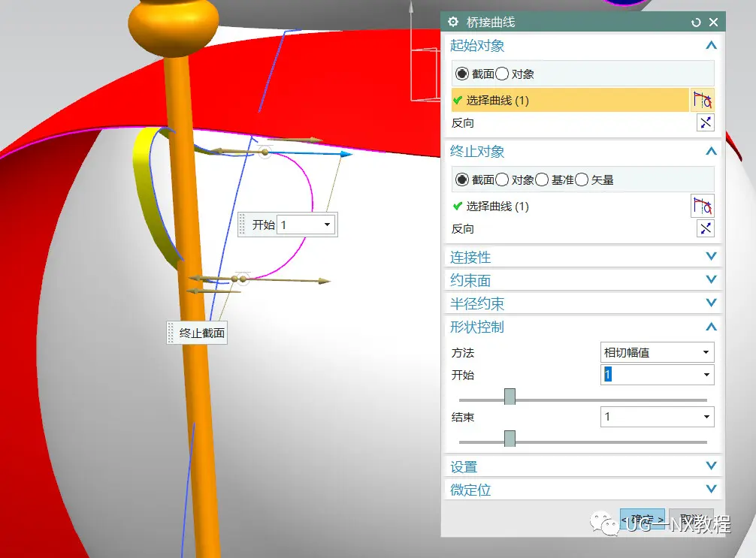Collapse the 起始对象 section
Image resolution: width=756 pixels, height=558 pixels.
coord(711,45)
